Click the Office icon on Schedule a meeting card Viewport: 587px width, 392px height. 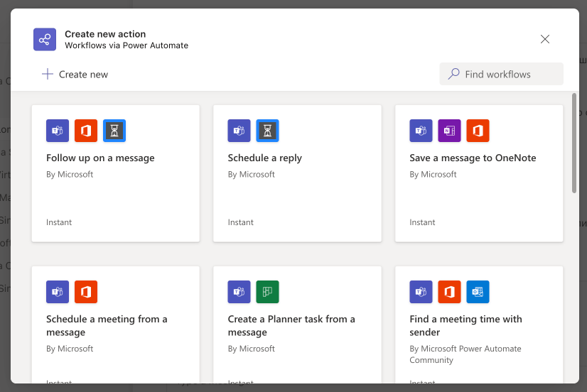(x=86, y=292)
